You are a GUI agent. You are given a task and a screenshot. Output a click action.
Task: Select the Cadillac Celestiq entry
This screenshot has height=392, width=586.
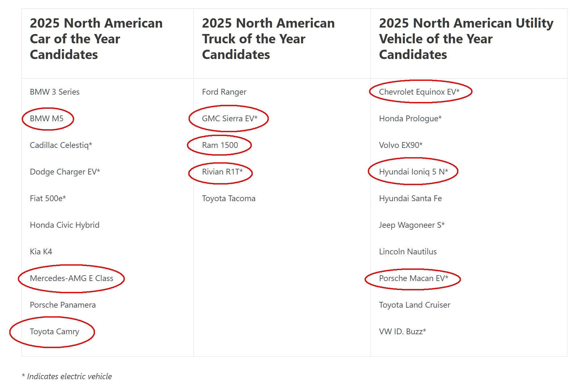click(61, 145)
